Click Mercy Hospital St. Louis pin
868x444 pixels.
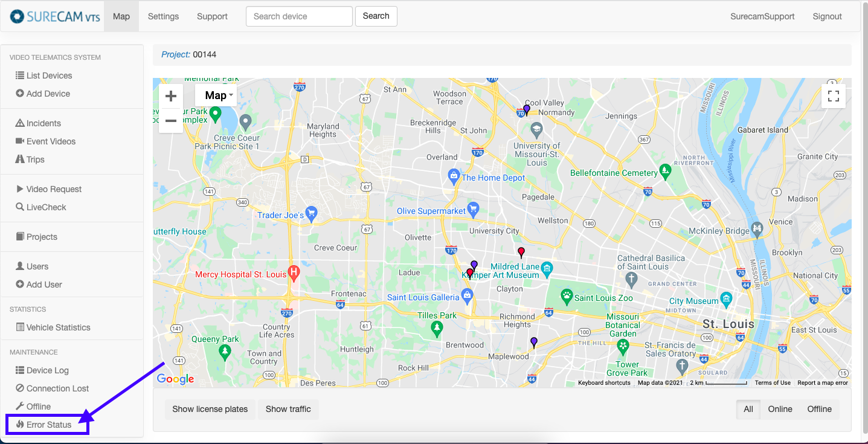[x=294, y=272]
